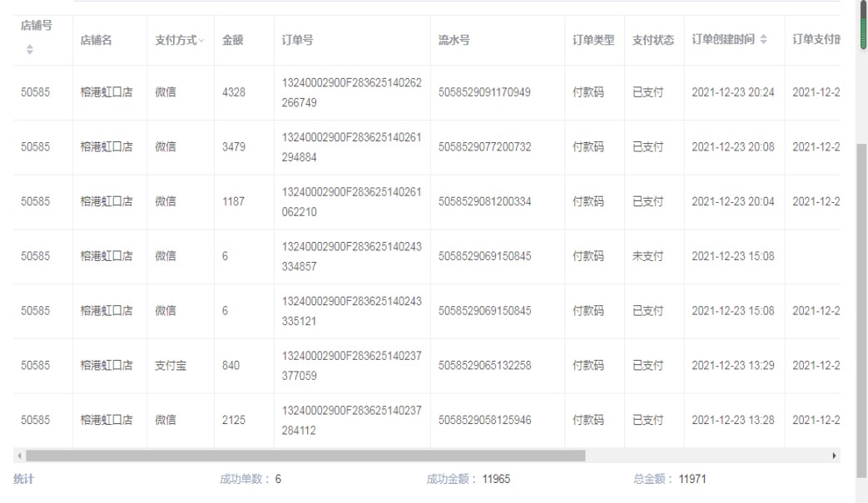Open the 支付方式 filter dropdown chevron
The width and height of the screenshot is (868, 503).
(201, 41)
